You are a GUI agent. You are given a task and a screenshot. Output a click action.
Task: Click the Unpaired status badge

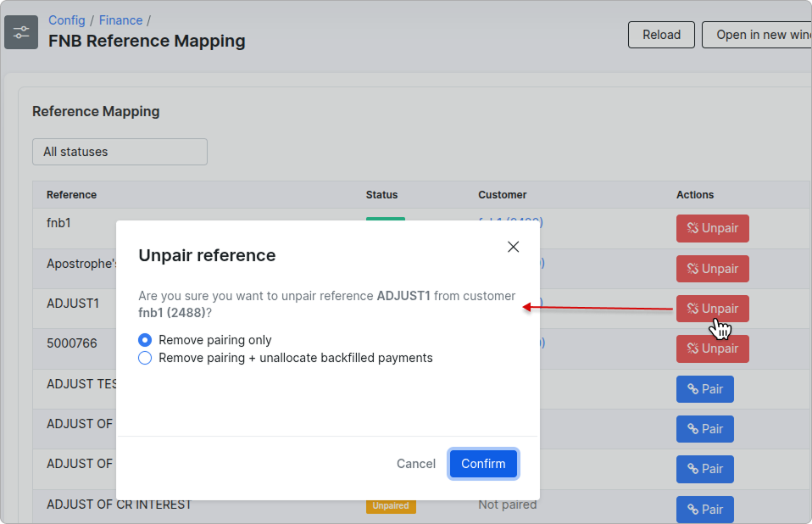tap(391, 505)
